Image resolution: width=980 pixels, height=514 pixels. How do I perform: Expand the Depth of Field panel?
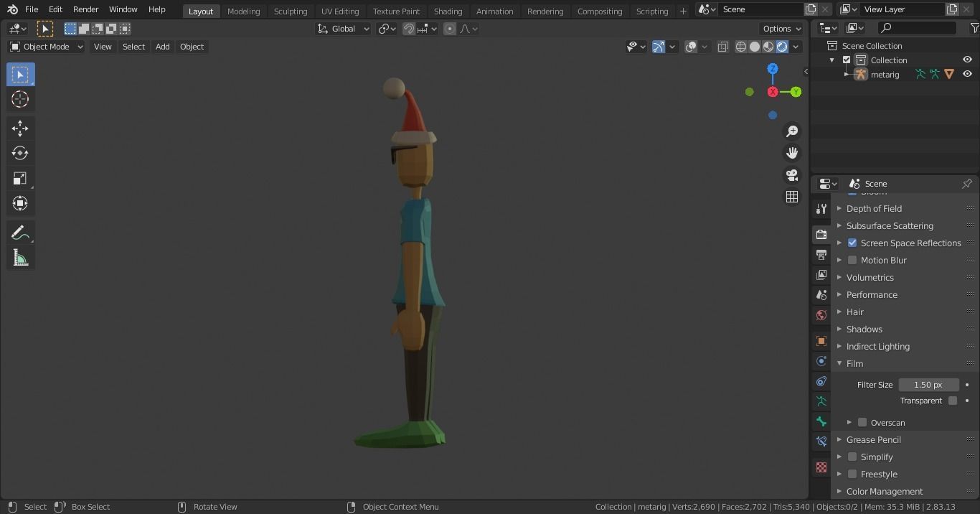pyautogui.click(x=839, y=209)
